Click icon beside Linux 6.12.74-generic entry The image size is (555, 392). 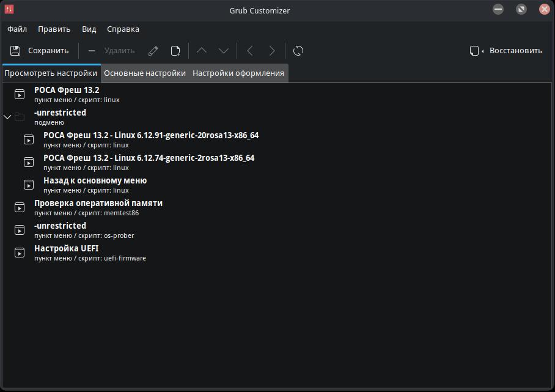tap(29, 162)
